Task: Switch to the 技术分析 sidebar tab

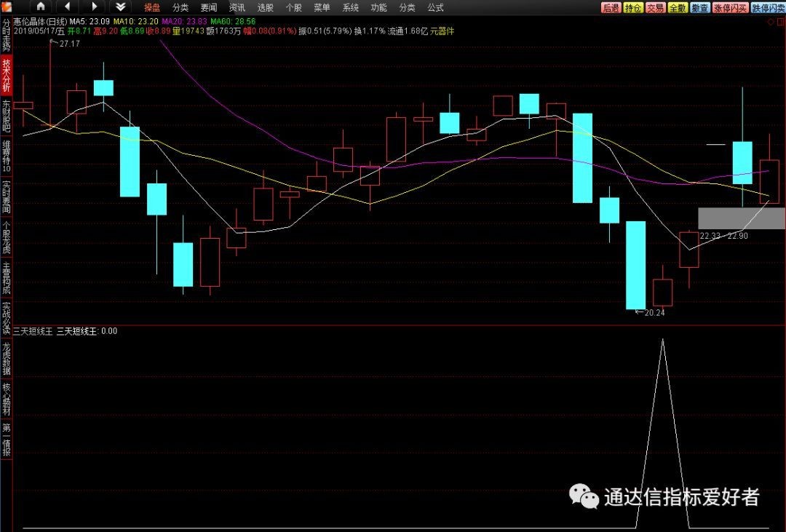Action: point(7,76)
